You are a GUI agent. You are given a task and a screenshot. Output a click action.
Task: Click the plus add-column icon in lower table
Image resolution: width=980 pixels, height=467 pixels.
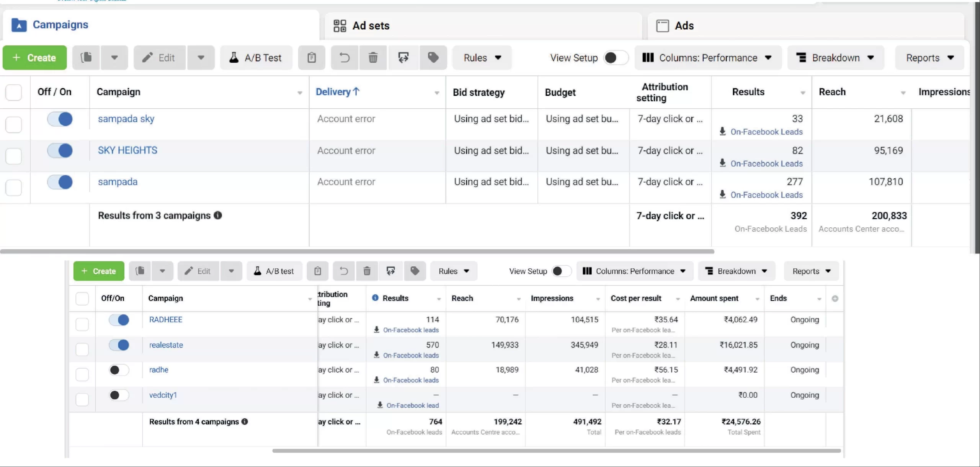point(835,299)
